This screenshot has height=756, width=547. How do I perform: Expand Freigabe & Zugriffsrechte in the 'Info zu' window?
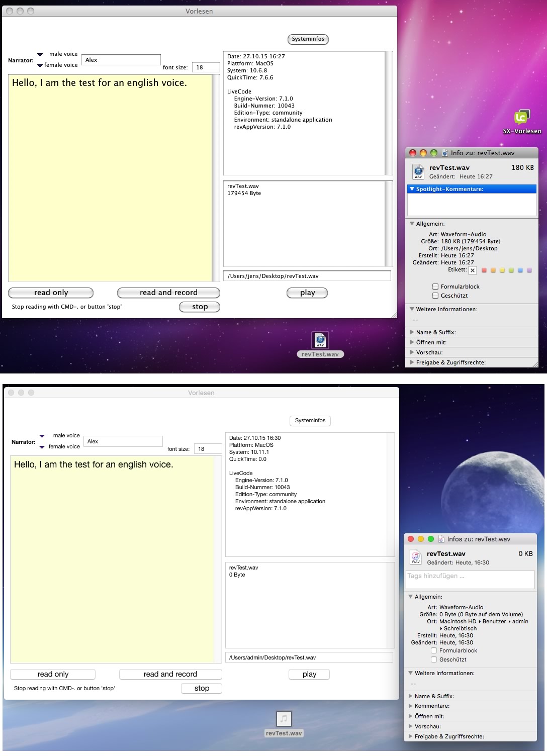coord(412,362)
